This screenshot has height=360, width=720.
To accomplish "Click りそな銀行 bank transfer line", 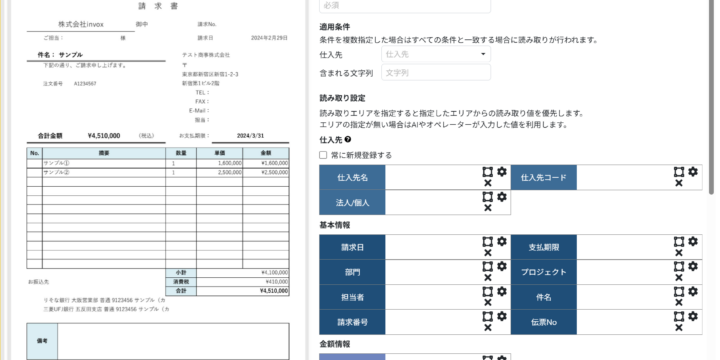I will click(104, 300).
